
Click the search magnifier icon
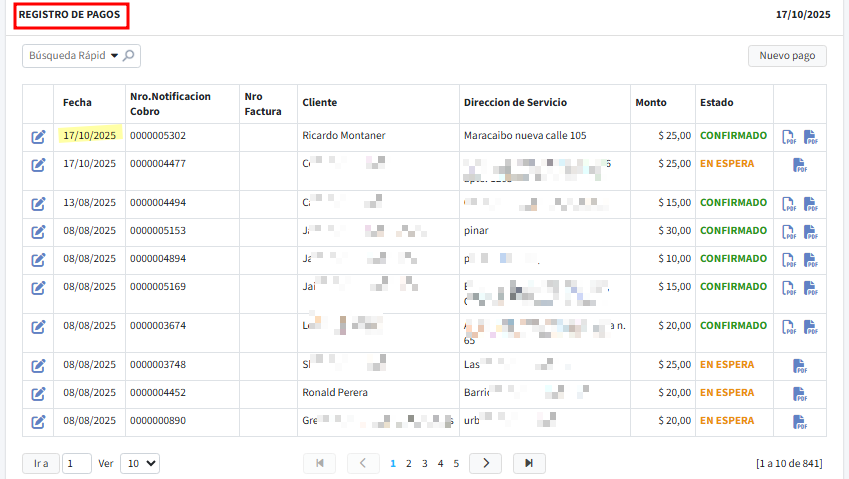[x=129, y=56]
